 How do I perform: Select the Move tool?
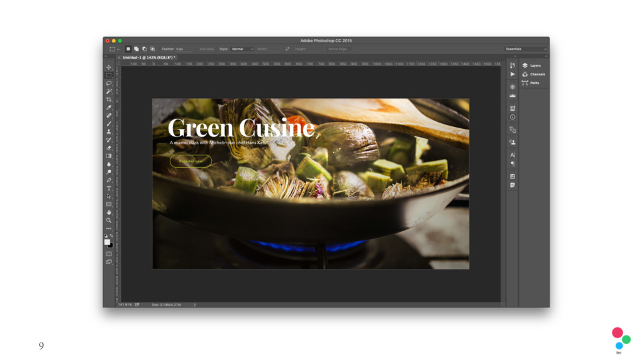109,67
